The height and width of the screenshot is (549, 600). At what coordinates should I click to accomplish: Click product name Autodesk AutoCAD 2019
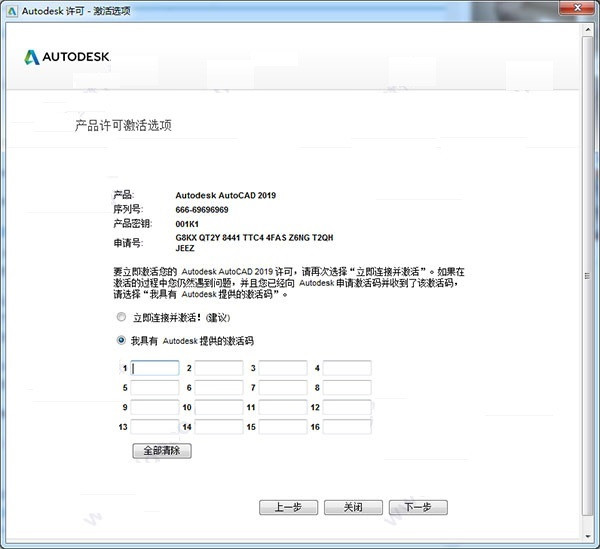point(225,195)
